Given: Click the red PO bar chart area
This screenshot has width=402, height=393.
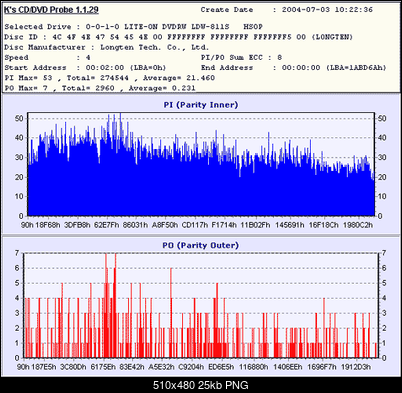Looking at the screenshot, I should pos(201,305).
